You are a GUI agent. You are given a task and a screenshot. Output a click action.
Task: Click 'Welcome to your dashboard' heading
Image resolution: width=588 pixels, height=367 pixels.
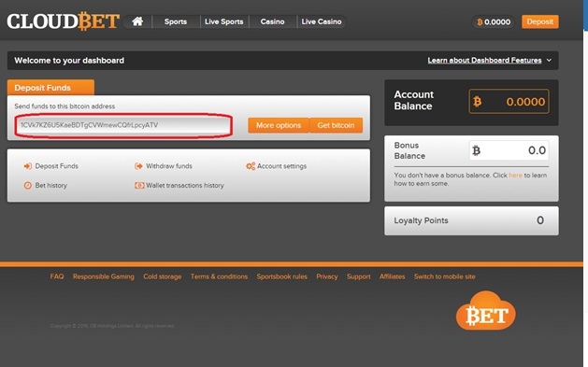69,61
